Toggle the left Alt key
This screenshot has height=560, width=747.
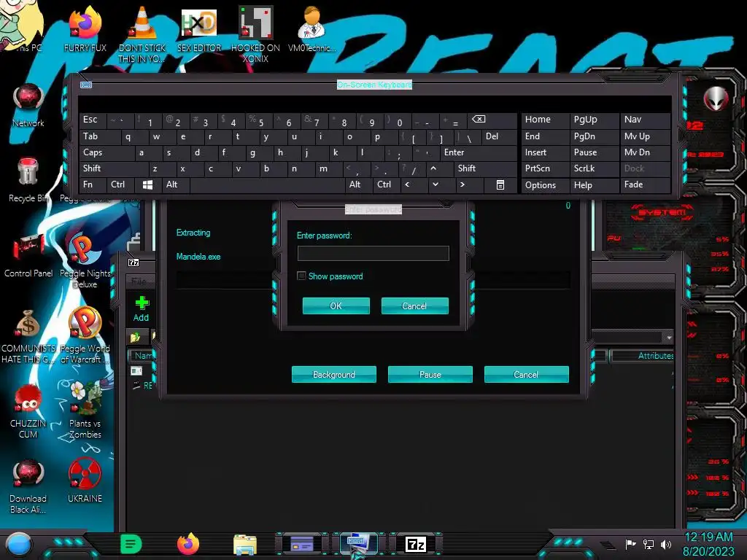[175, 184]
